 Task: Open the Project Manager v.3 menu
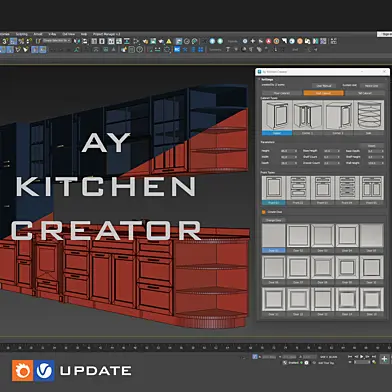[106, 34]
